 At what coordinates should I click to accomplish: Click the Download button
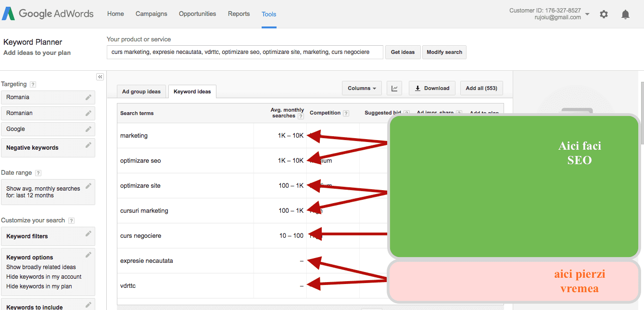(x=432, y=88)
